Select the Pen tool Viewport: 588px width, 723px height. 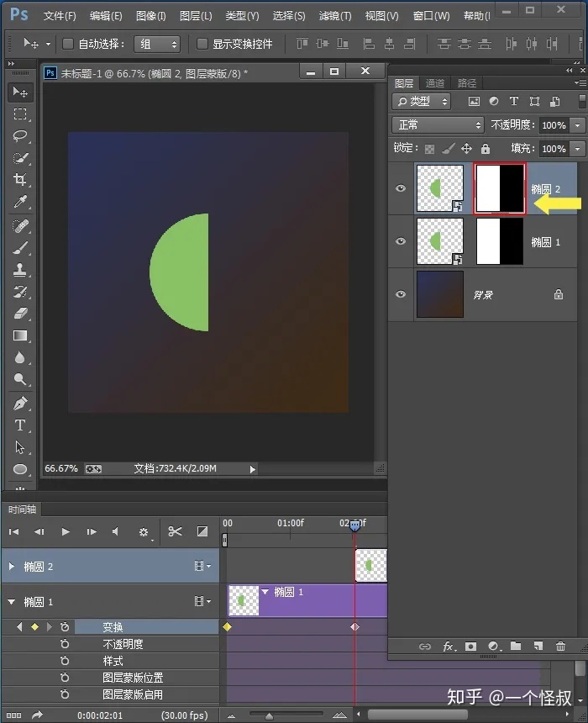tap(20, 403)
